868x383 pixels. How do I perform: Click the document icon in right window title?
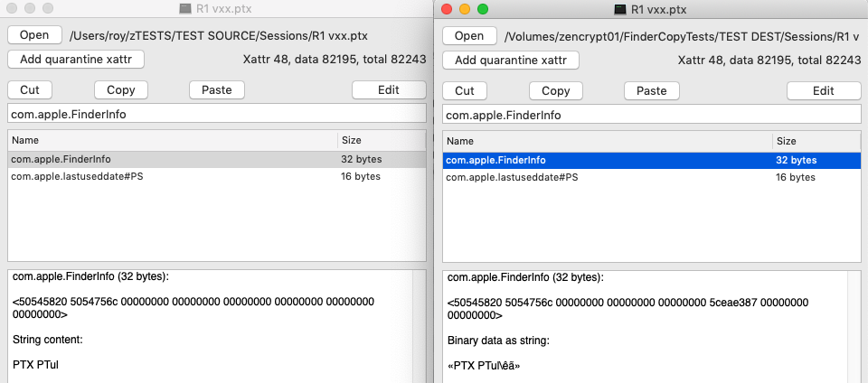[620, 9]
